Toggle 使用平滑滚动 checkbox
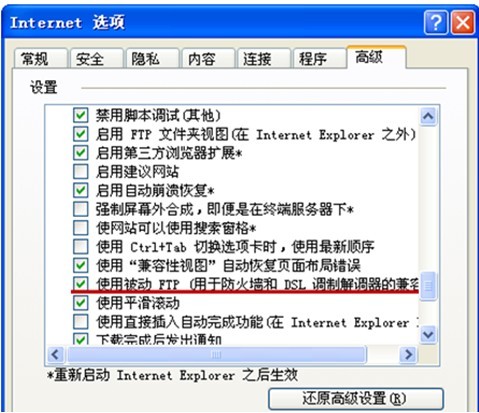The width and height of the screenshot is (479, 413). [x=81, y=303]
